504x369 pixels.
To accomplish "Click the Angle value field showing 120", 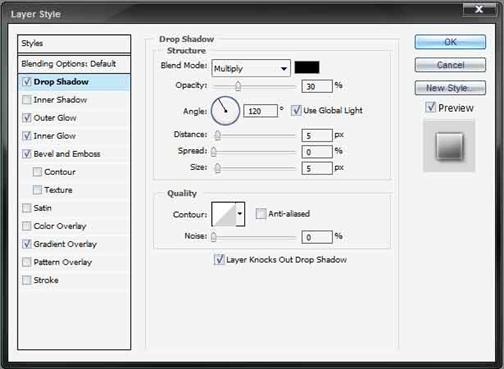I will point(260,111).
